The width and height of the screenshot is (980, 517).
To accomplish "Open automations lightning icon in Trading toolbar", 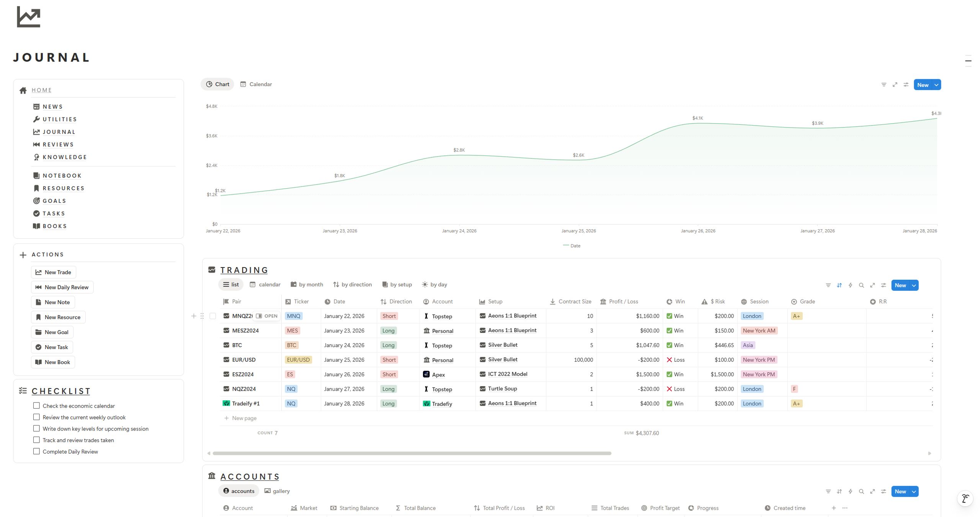I will [850, 285].
